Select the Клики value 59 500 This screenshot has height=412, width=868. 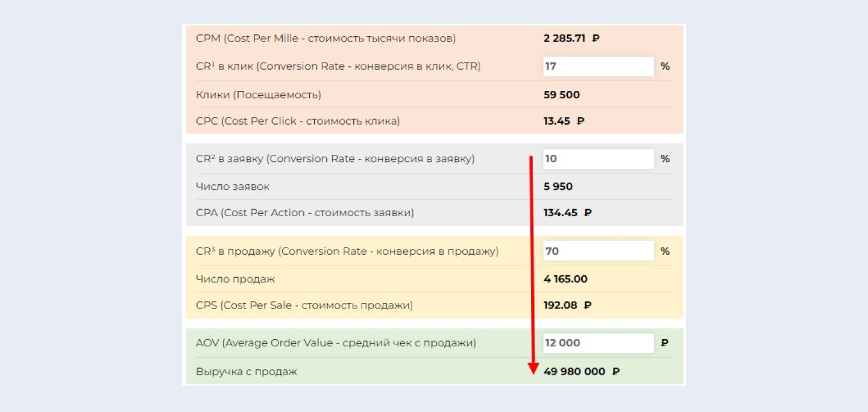click(x=561, y=95)
